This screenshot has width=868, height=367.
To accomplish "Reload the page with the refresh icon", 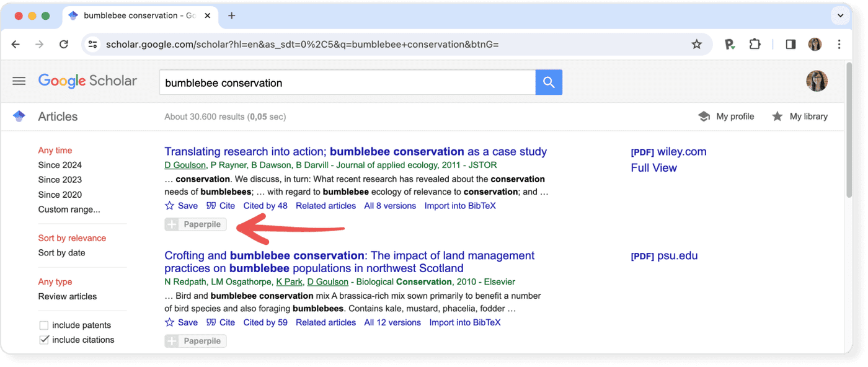I will pyautogui.click(x=63, y=44).
